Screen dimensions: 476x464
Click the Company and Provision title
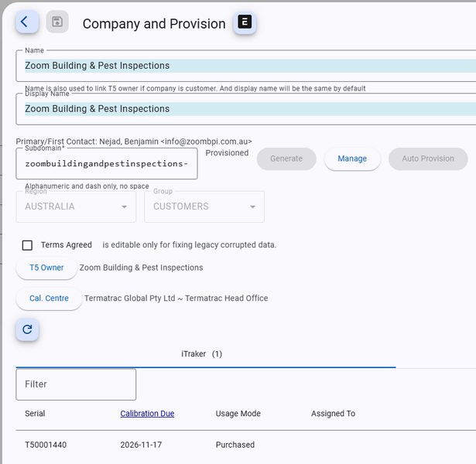(154, 24)
